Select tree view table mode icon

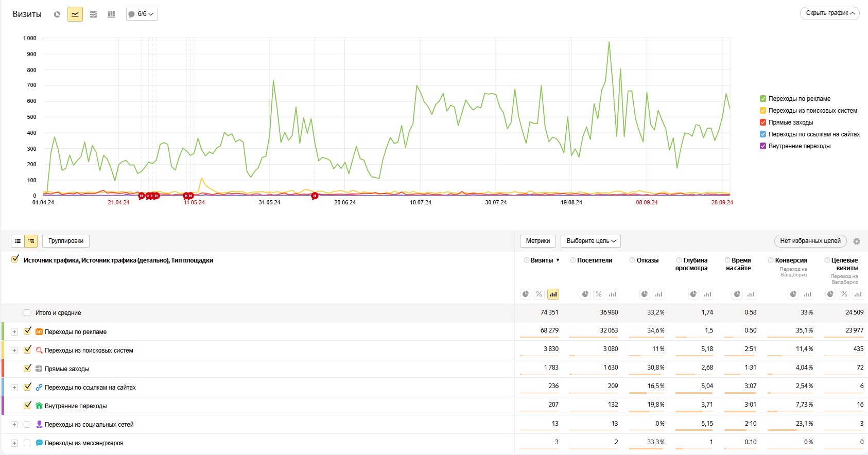pos(31,241)
